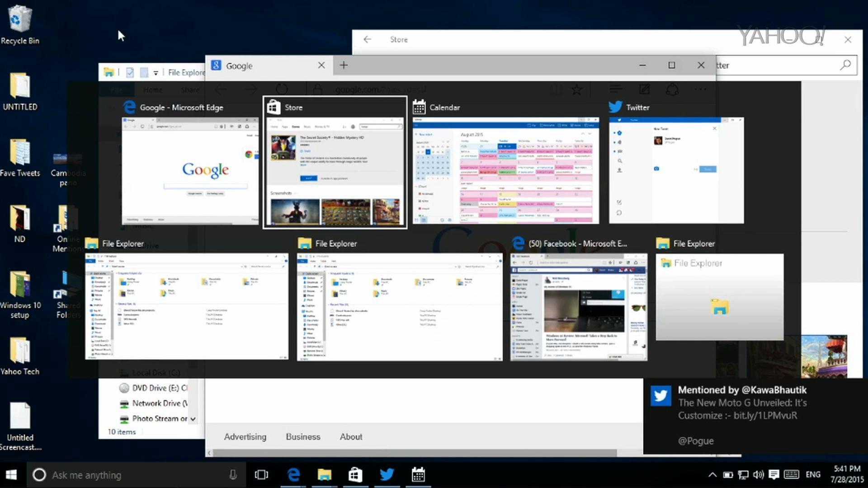Viewport: 868px width, 488px height.
Task: Click the Ask me anything search field
Action: point(136,475)
